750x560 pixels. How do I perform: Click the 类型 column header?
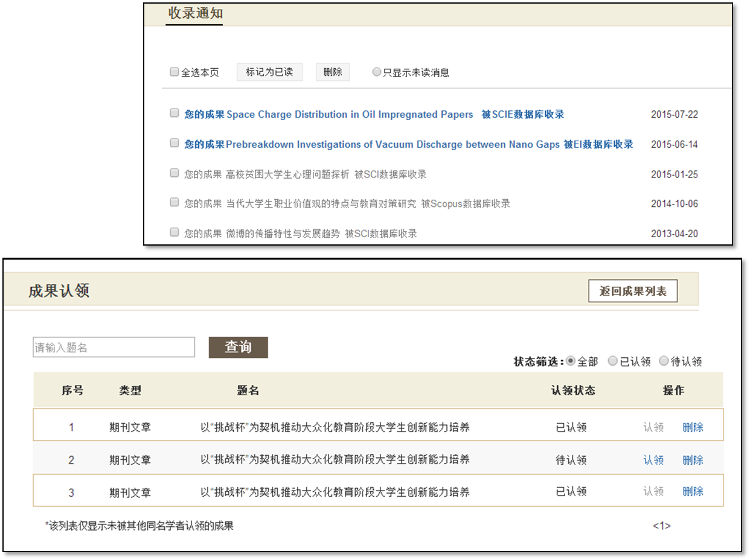click(x=130, y=390)
